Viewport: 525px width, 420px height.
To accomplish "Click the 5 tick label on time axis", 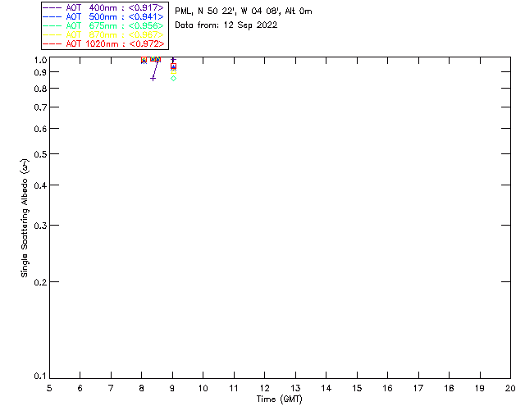I will pyautogui.click(x=49, y=387).
